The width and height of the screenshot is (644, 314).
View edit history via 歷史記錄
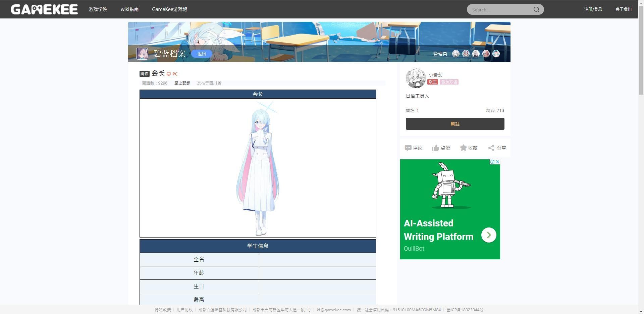182,83
